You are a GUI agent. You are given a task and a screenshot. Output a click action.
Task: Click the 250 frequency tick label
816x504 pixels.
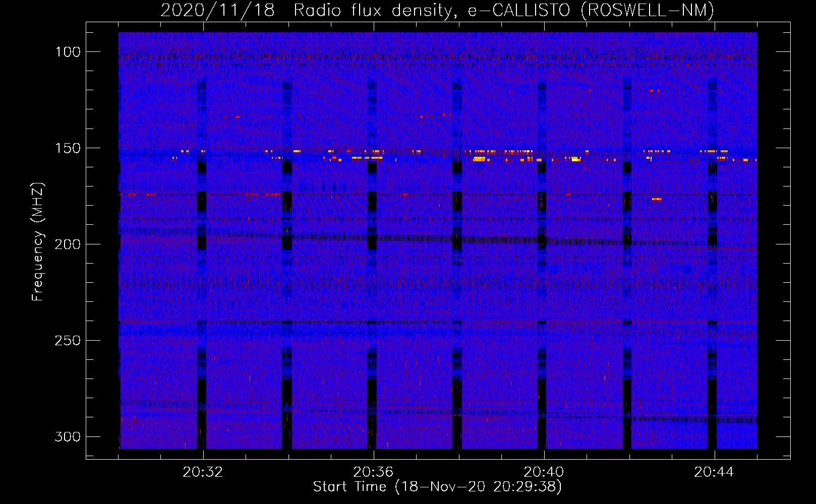click(x=68, y=341)
